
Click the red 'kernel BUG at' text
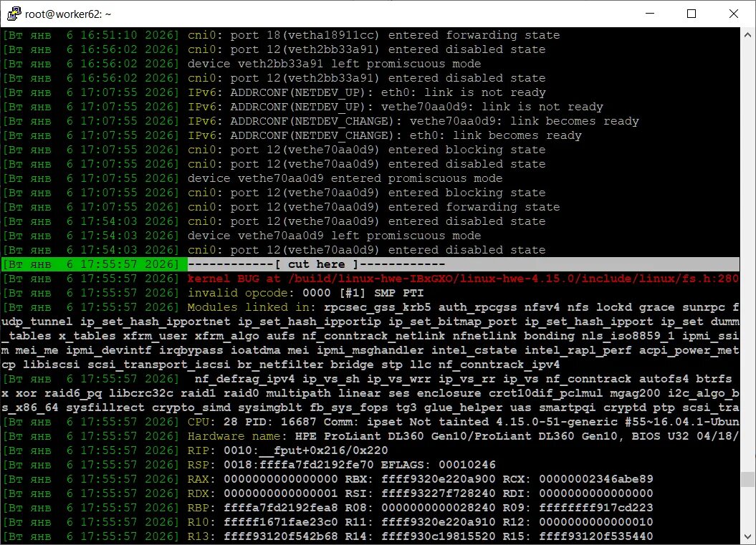point(234,279)
